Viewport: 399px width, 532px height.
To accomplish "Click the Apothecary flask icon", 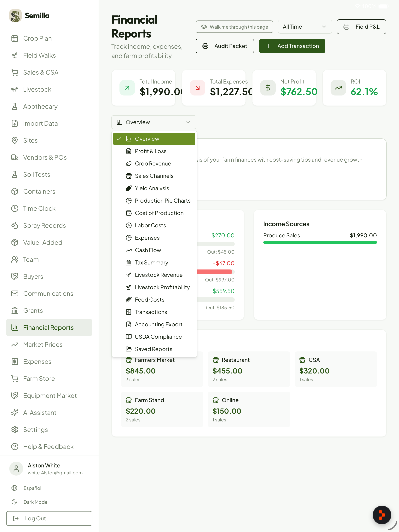I will click(x=15, y=107).
